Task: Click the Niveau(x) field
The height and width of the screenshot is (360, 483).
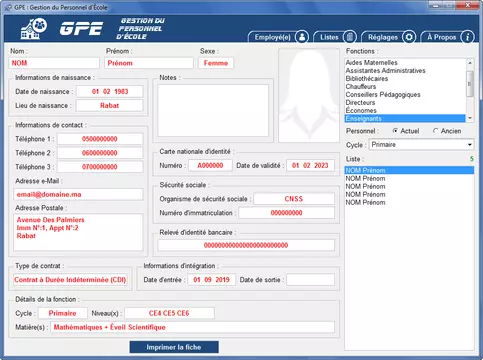Action: (169, 313)
